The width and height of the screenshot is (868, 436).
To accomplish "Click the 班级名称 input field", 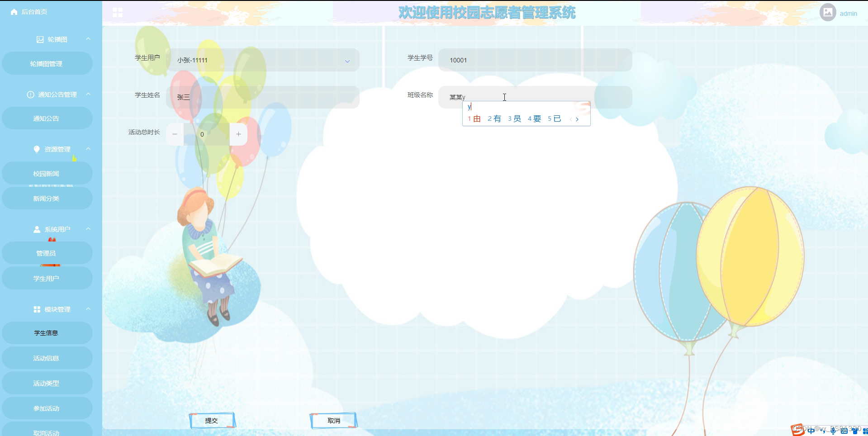I will tap(535, 97).
